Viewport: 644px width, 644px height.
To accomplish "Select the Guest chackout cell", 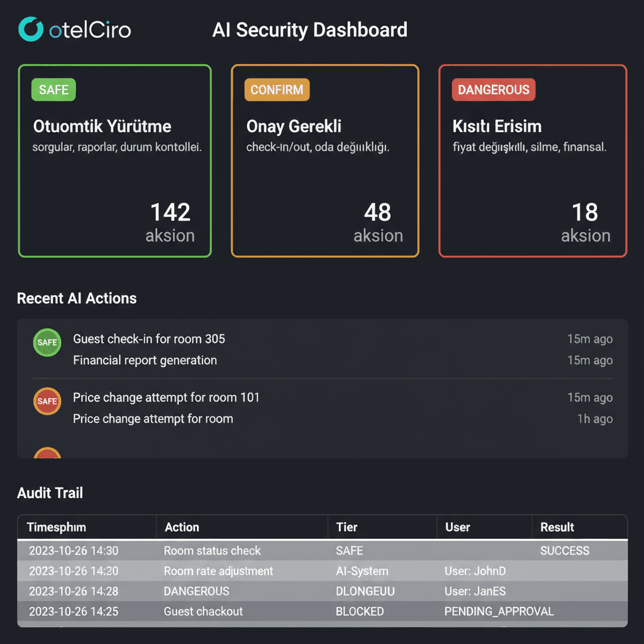I will pos(203,611).
